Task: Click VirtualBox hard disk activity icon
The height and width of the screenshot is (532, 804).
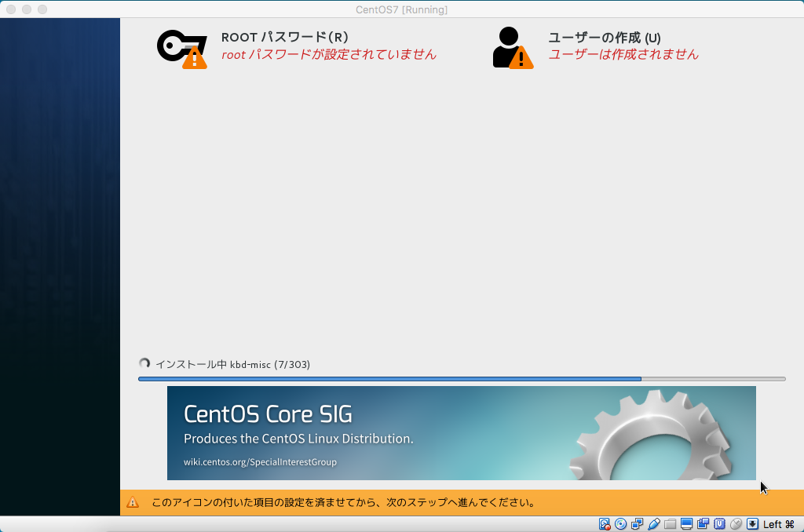Action: point(605,524)
